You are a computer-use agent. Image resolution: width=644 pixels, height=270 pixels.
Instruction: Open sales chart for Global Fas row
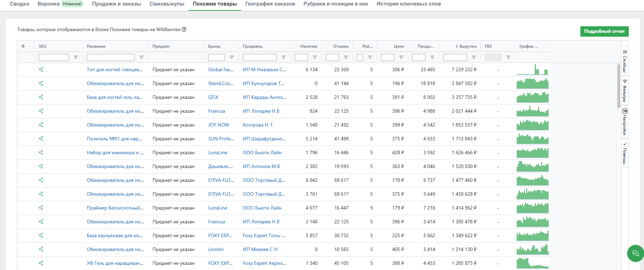[x=533, y=69]
